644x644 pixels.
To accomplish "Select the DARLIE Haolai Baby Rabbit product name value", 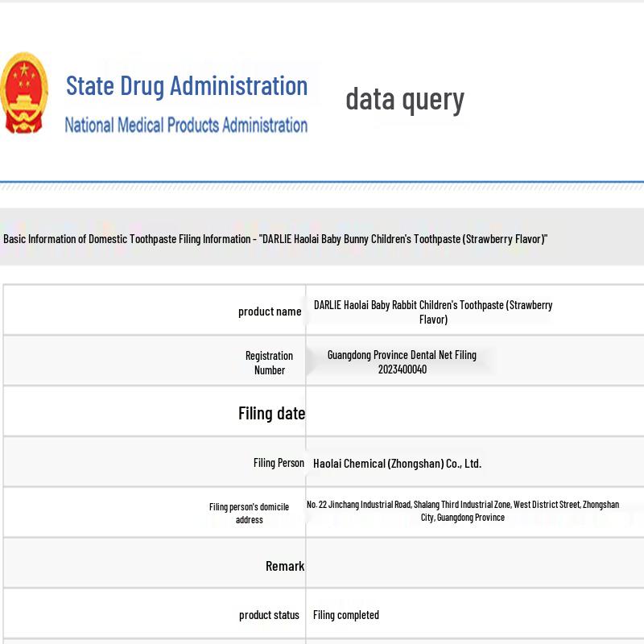I will [433, 312].
